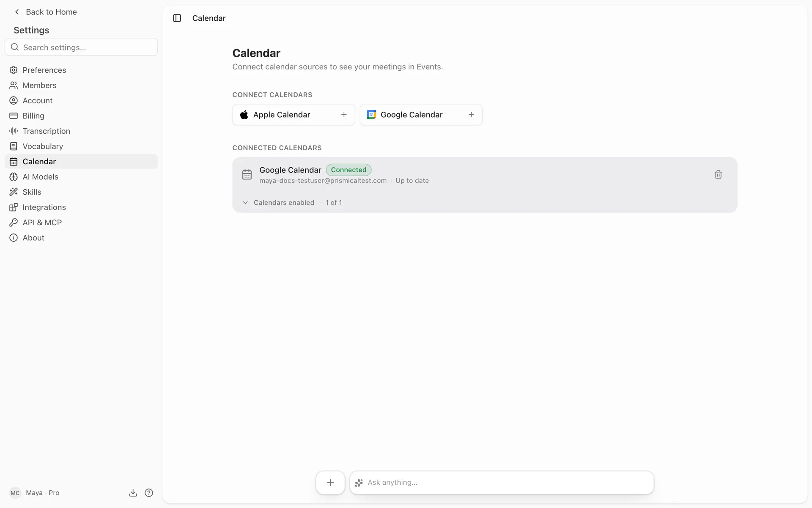Image resolution: width=812 pixels, height=508 pixels.
Task: Delete the connected Google Calendar via trash icon
Action: pyautogui.click(x=718, y=174)
